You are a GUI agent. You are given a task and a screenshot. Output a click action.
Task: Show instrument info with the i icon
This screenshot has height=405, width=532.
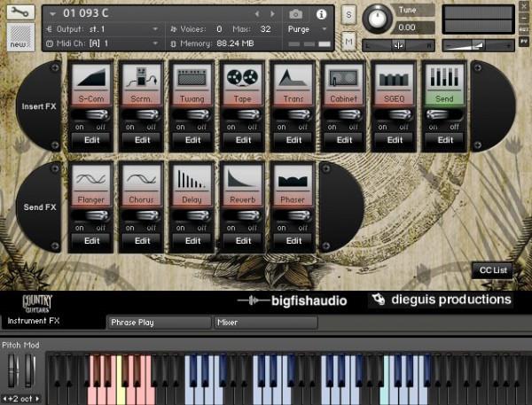(321, 14)
